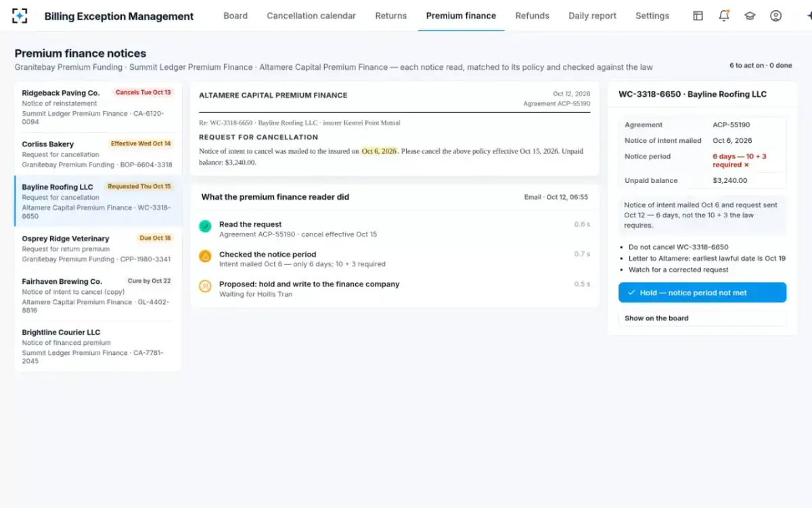Open the user account icon
This screenshot has height=508, width=812.
pyautogui.click(x=776, y=16)
